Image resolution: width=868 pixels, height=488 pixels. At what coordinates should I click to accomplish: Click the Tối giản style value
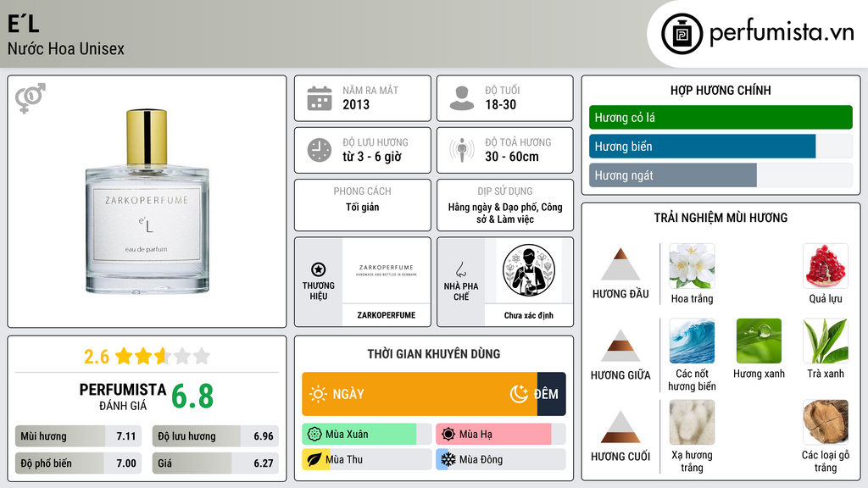click(x=363, y=207)
